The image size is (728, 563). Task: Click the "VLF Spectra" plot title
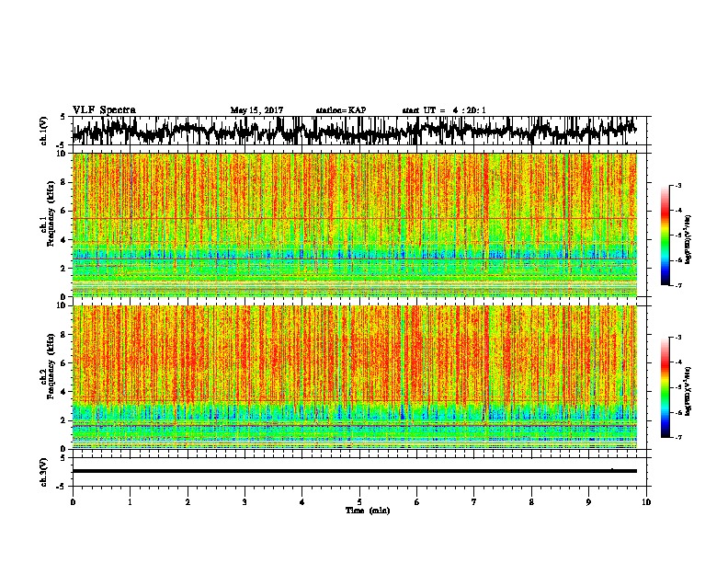pyautogui.click(x=104, y=109)
